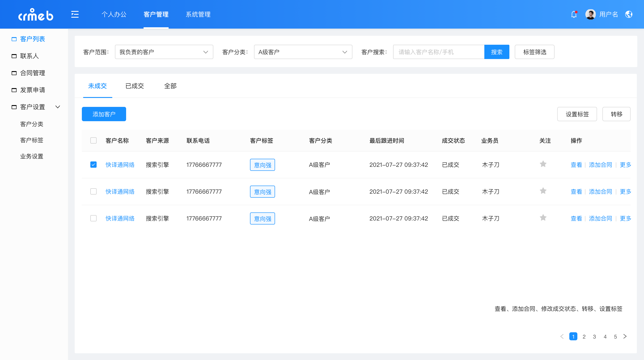Switch to 客户管理 top menu
The height and width of the screenshot is (360, 644).
[156, 15]
